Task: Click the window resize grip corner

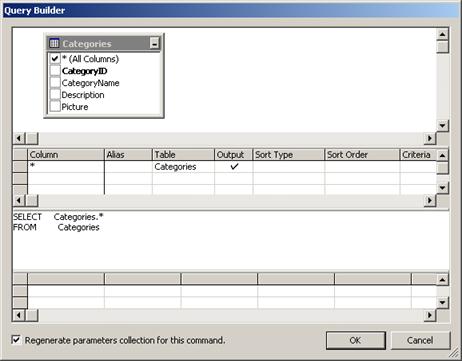Action: 453,352
